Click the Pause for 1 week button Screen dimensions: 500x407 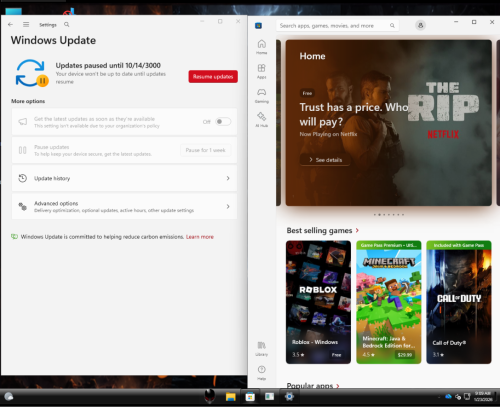[205, 150]
